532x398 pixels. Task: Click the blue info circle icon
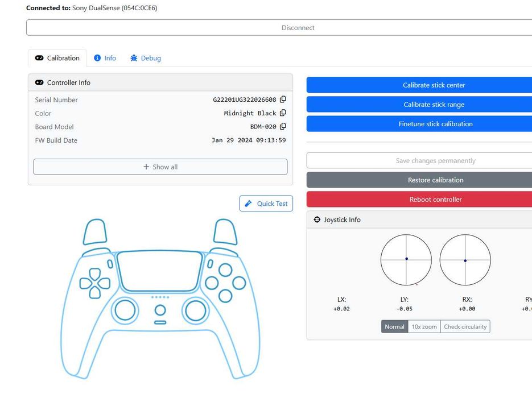[x=97, y=58]
